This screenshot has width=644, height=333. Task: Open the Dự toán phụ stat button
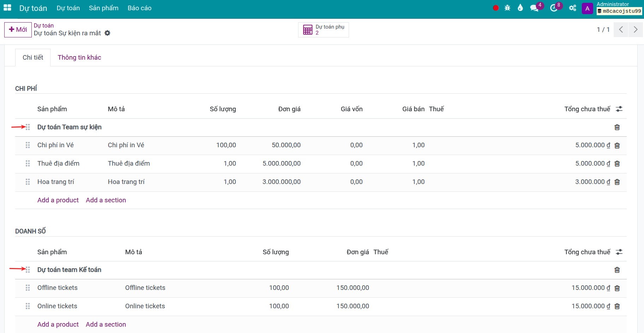(324, 30)
